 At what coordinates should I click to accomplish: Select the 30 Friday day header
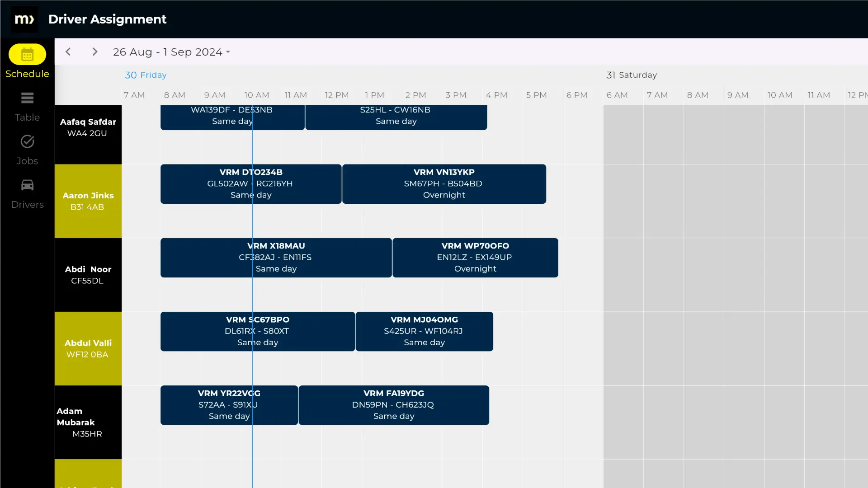pos(146,75)
